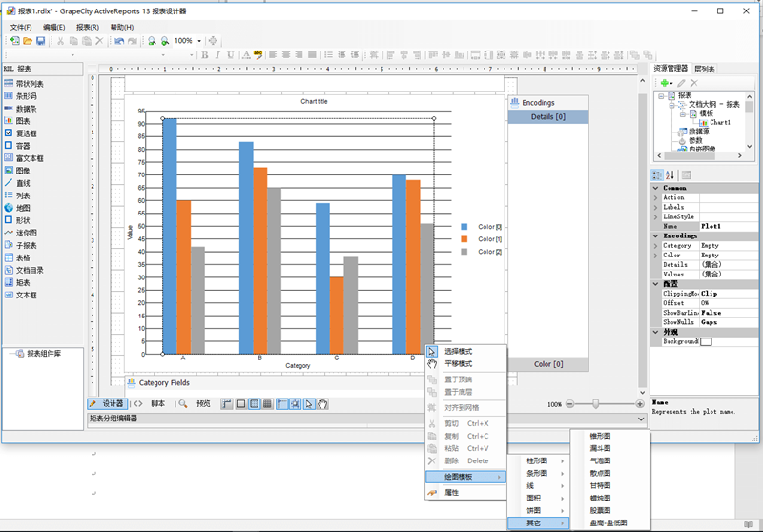Switch to the 脚本 script view
The height and width of the screenshot is (532, 763).
[x=158, y=404]
